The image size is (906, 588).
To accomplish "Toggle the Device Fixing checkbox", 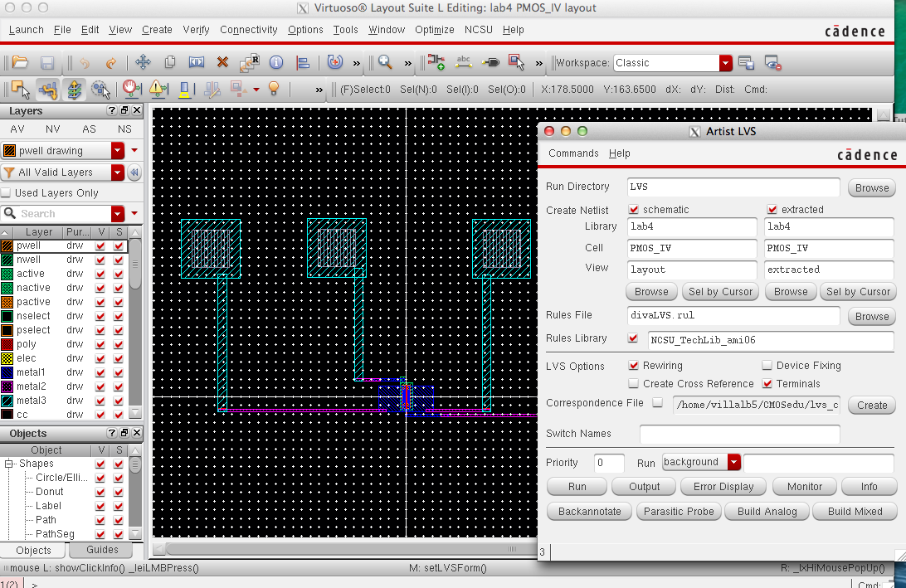I will click(x=767, y=366).
